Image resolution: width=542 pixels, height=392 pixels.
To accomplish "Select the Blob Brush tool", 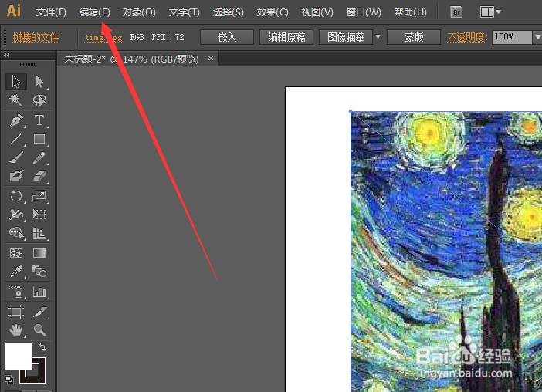I will coord(16,176).
